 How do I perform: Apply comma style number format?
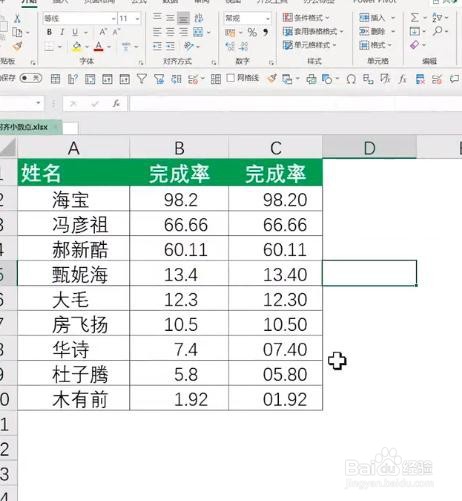coord(266,32)
